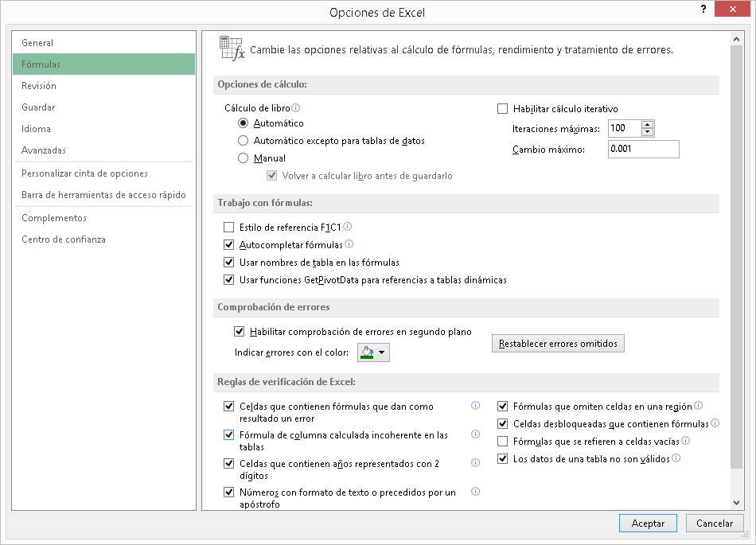Click info icon for Celdas desbloqueadas que contienen fórmulas
Viewport: 756px width, 545px height.
click(715, 422)
